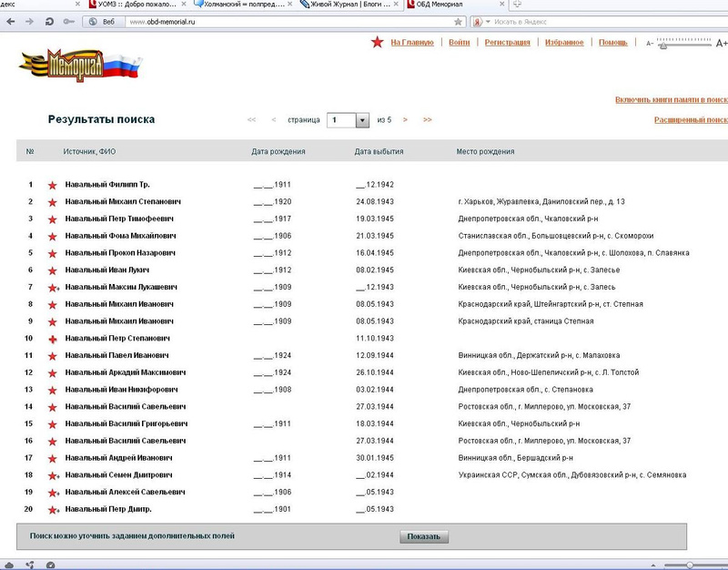The image size is (728, 570).
Task: Click the star icon beside Навальный Семен Дмитрович
Action: [x=53, y=475]
